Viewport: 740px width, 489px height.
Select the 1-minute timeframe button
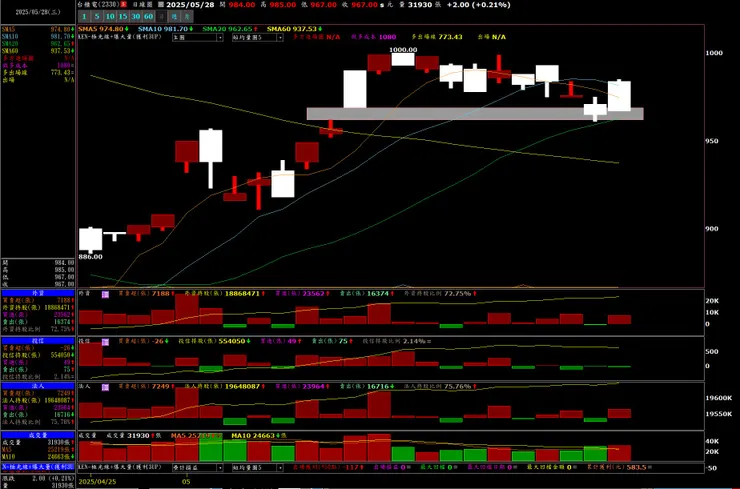(84, 17)
